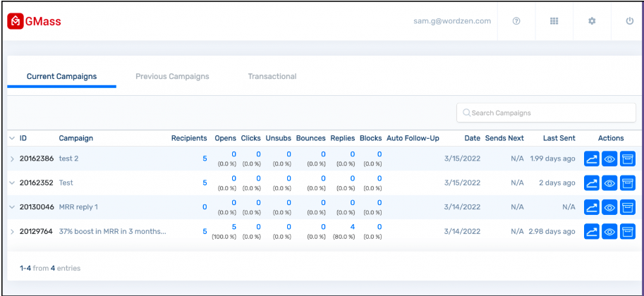Sort by Clicks column header

coord(250,138)
